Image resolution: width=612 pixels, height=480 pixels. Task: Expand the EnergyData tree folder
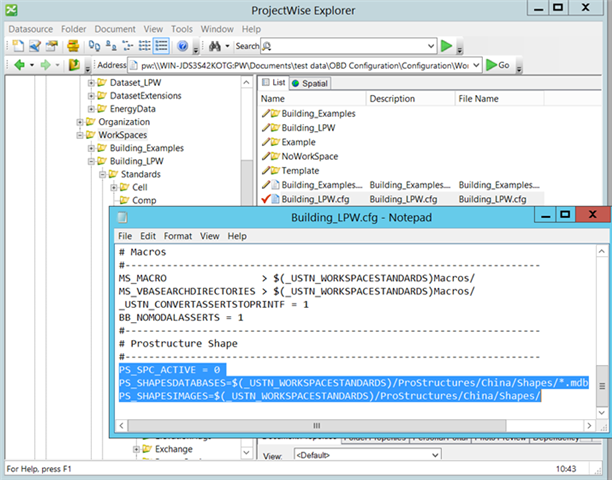pos(91,109)
